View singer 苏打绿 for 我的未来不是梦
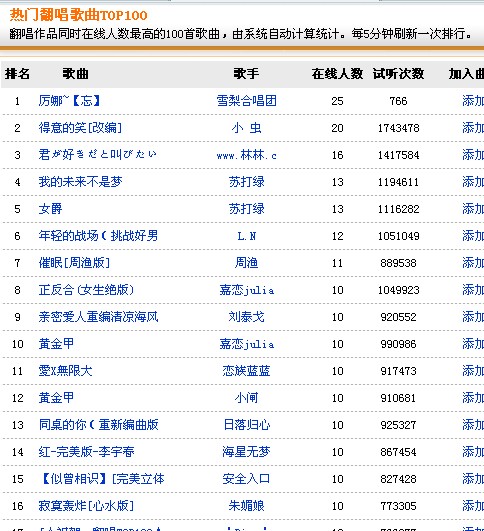 click(247, 182)
